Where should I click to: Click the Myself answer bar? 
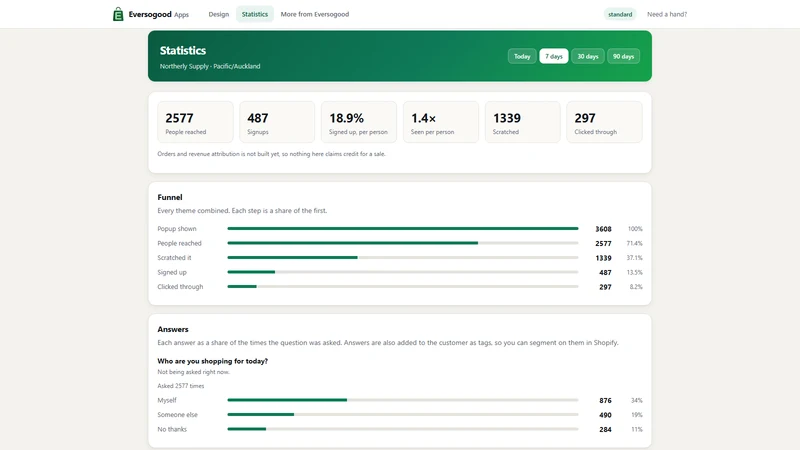point(403,400)
